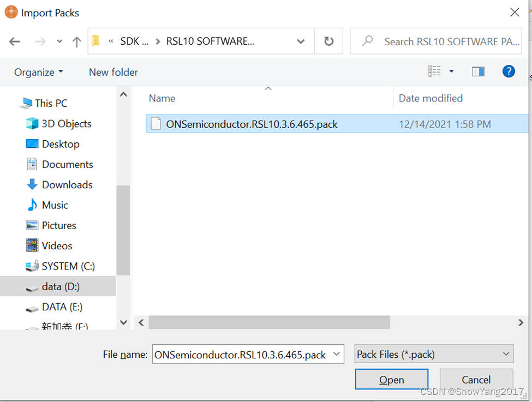
Task: Refresh the current folder view
Action: click(x=328, y=41)
